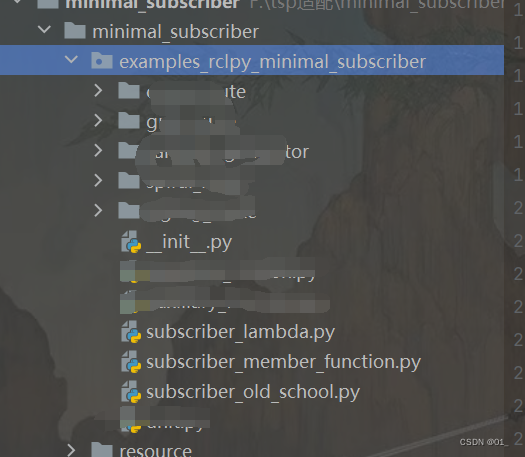Expand the blurred folder ending in 'tor'

98,151
